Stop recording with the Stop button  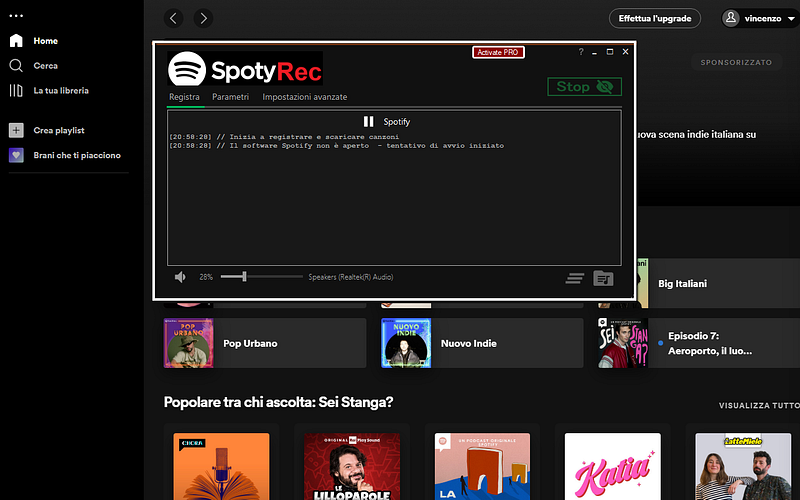[584, 87]
